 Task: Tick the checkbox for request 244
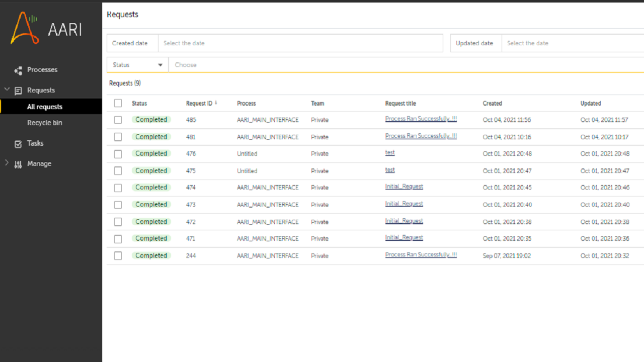118,256
